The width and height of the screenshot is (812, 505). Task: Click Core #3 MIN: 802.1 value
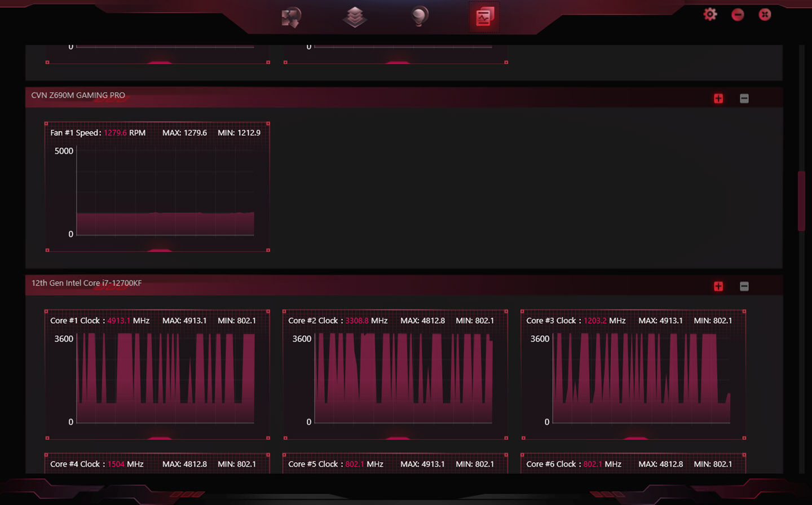(x=713, y=320)
